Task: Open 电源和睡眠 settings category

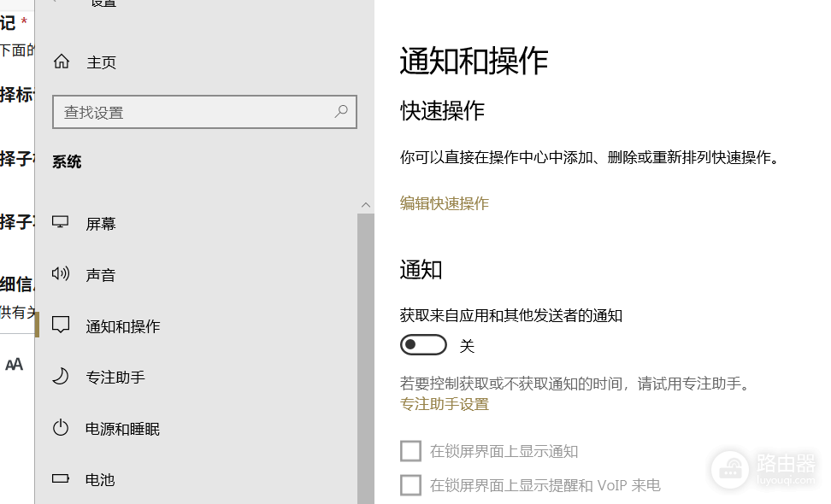Action: (122, 428)
